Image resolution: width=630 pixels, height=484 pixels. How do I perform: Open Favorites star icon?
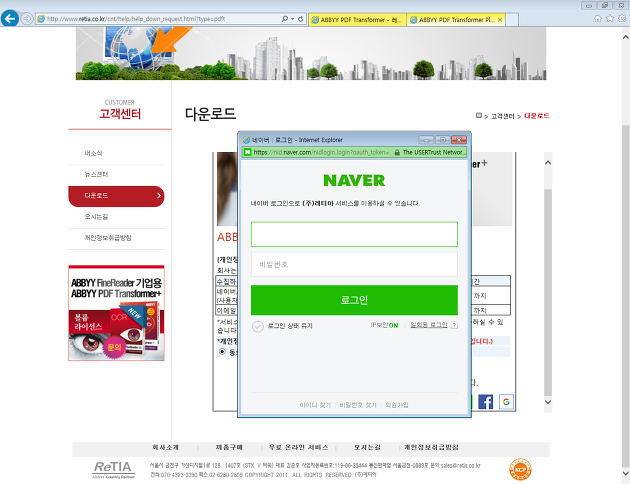(x=610, y=18)
